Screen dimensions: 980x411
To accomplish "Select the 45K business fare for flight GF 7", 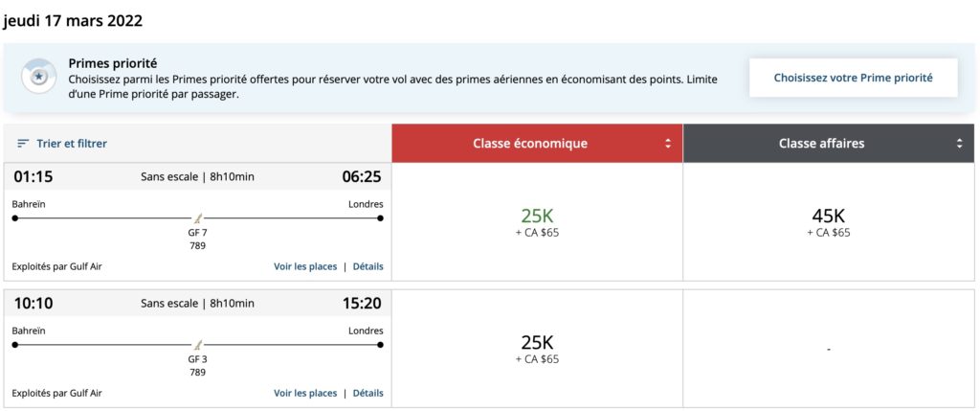I will coord(828,221).
